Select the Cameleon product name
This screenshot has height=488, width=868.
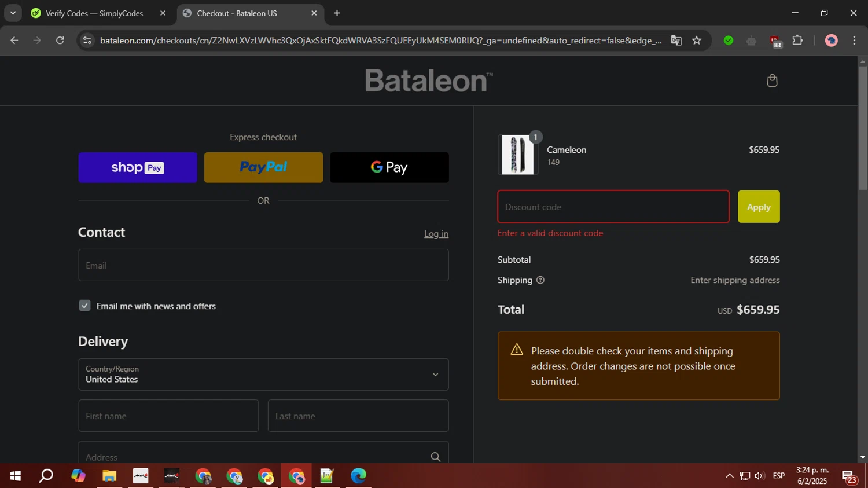pyautogui.click(x=567, y=149)
